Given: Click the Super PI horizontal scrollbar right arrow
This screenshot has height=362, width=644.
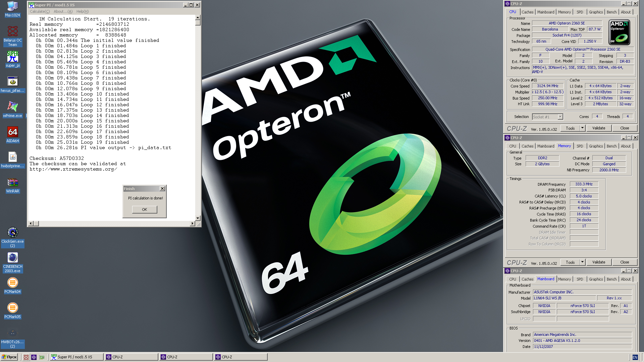Looking at the screenshot, I should pos(193,224).
